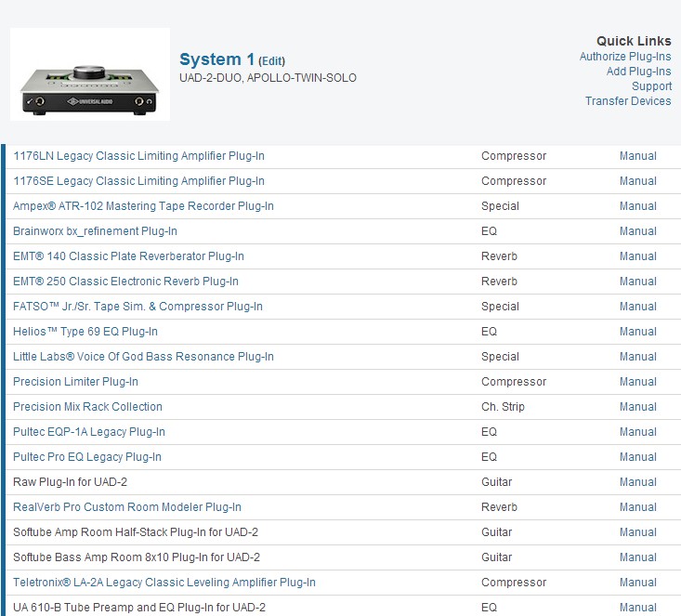
Task: Click the Apollo Twin device thumbnail image
Action: 90,74
